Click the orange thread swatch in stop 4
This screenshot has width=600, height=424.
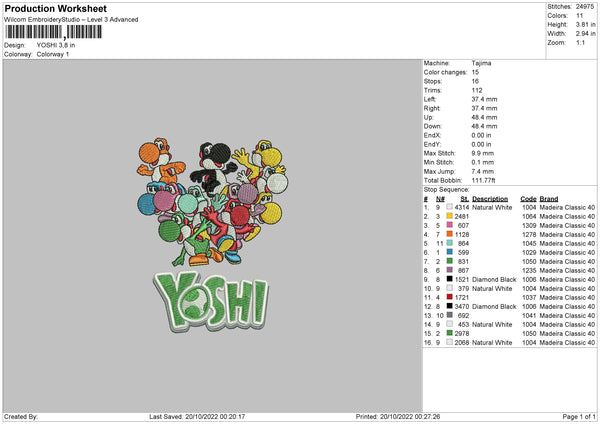[x=450, y=234]
